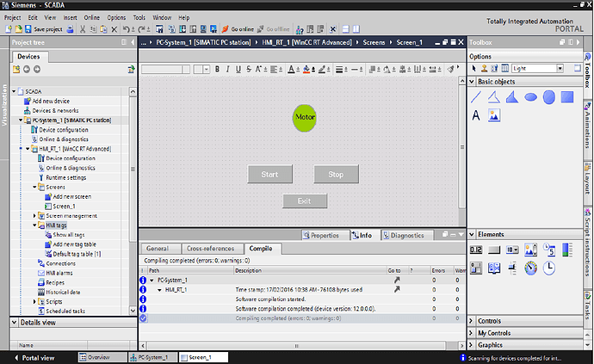Select the Graphic view image object
Viewport: 594px width, 364px height.
tap(494, 115)
